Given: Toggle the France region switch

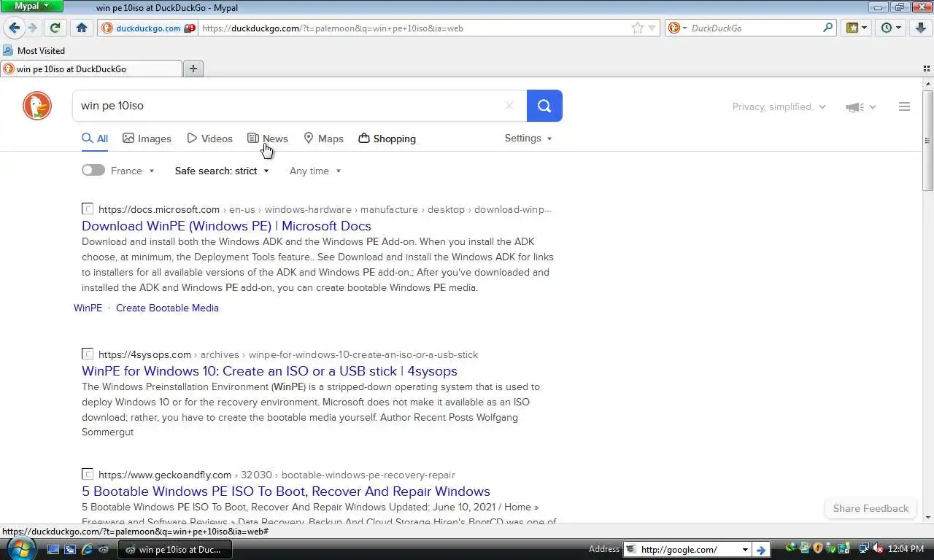Looking at the screenshot, I should [93, 170].
